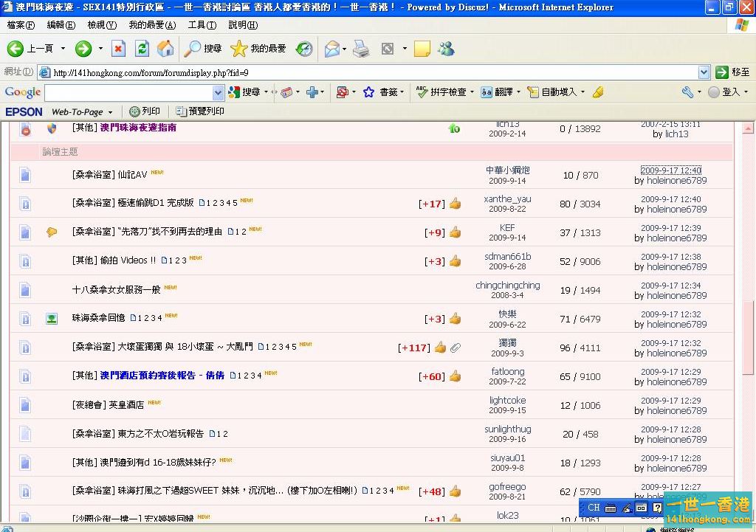Refresh the current page

(142, 49)
